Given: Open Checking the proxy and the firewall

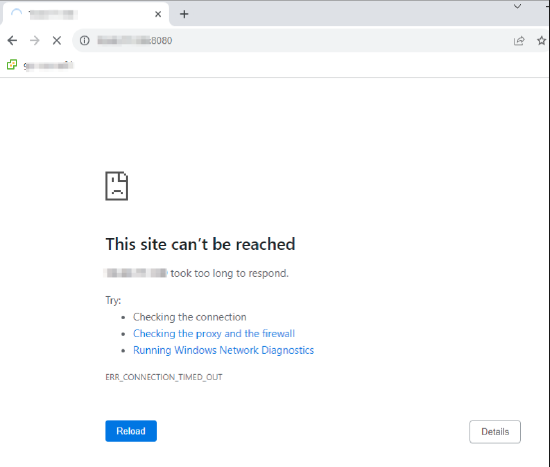Looking at the screenshot, I should click(x=214, y=333).
